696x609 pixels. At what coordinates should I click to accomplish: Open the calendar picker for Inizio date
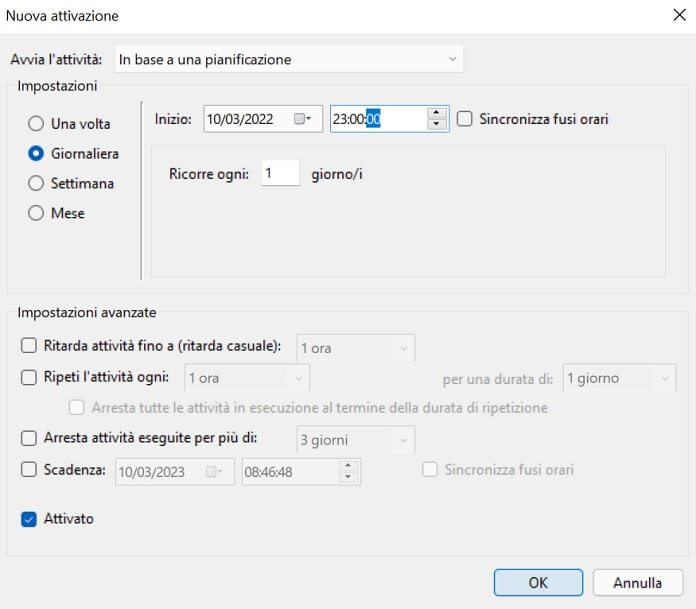click(x=302, y=119)
